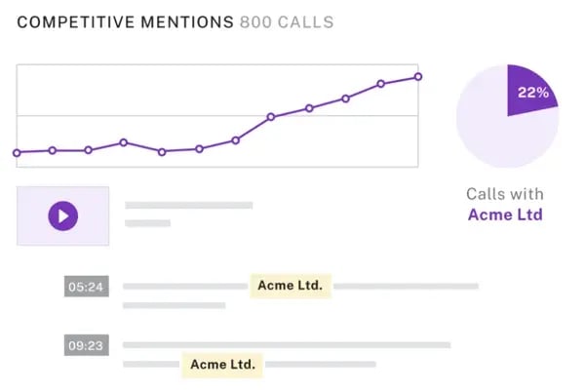
Task: Click the Calls with label
Action: click(x=505, y=194)
